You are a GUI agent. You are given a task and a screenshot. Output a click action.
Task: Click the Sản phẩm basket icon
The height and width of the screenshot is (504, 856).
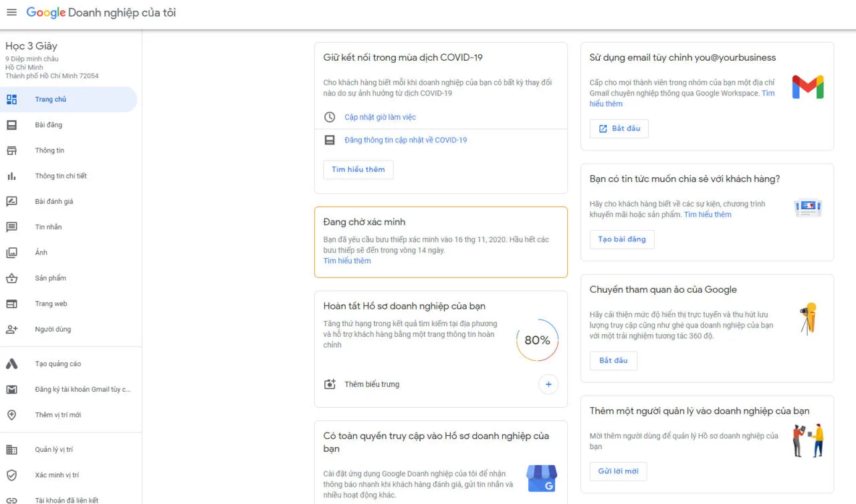(11, 278)
